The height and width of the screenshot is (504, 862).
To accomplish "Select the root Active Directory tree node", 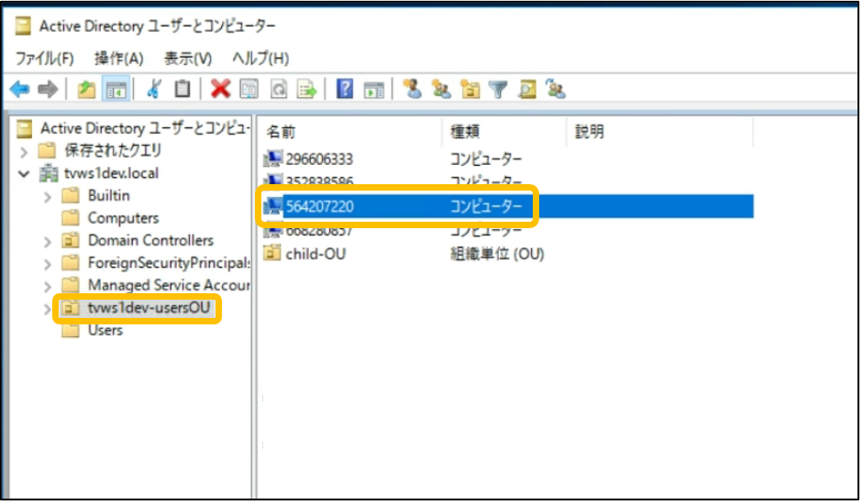I will 145,128.
